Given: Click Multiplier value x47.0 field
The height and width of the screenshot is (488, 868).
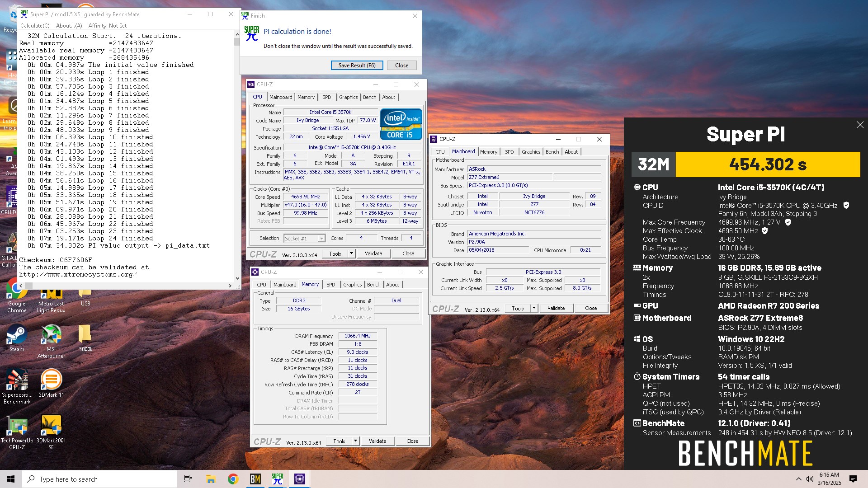Looking at the screenshot, I should 306,205.
